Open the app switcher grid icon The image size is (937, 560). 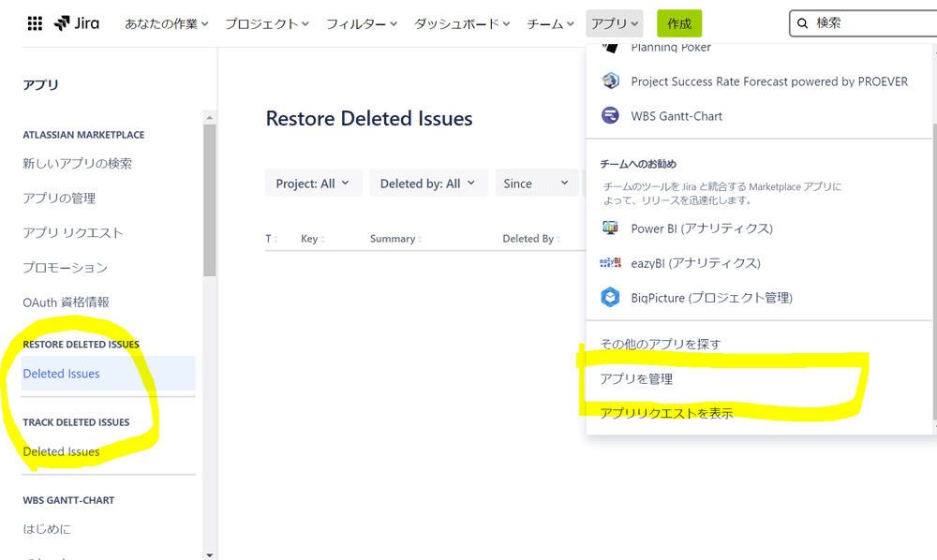(x=35, y=23)
